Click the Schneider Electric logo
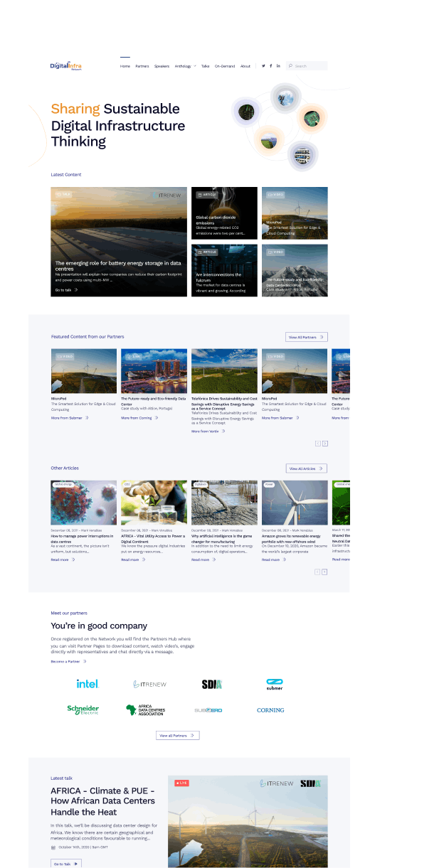Image resolution: width=444 pixels, height=868 pixels. click(x=83, y=709)
